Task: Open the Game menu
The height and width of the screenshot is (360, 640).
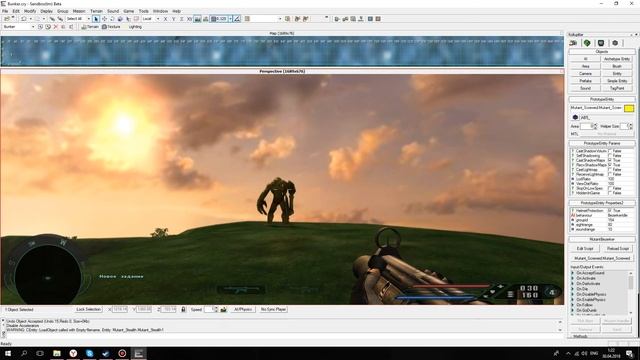Action: click(129, 11)
